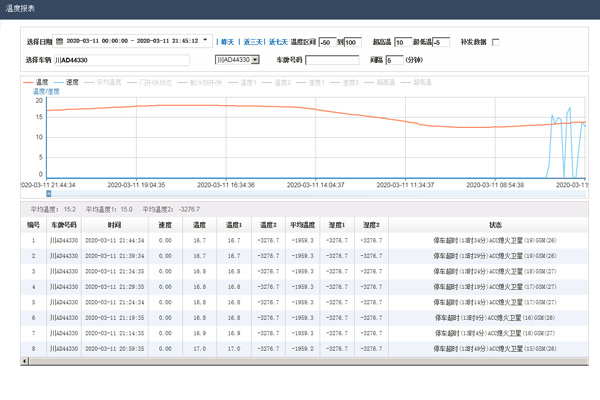Choose the 近七天 quick range link
The width and height of the screenshot is (600, 400).
277,42
